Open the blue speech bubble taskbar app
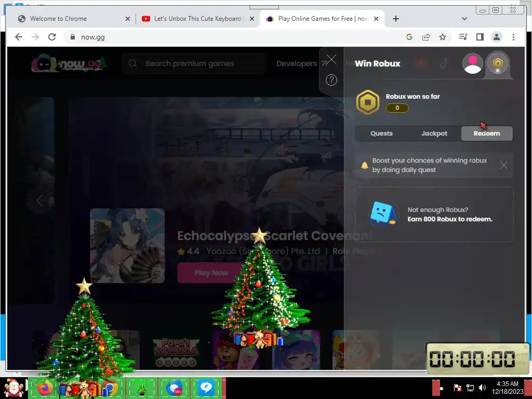The image size is (532, 399). click(206, 388)
